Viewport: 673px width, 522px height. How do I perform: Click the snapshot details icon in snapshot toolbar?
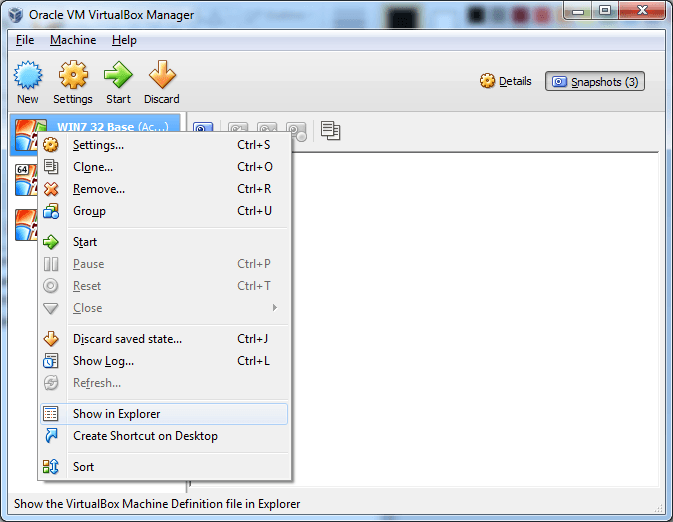[x=330, y=130]
